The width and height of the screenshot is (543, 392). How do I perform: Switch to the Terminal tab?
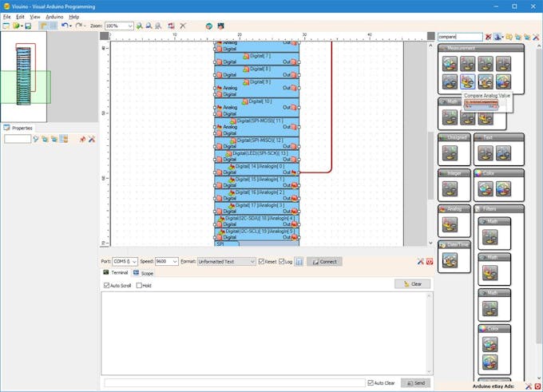click(116, 272)
